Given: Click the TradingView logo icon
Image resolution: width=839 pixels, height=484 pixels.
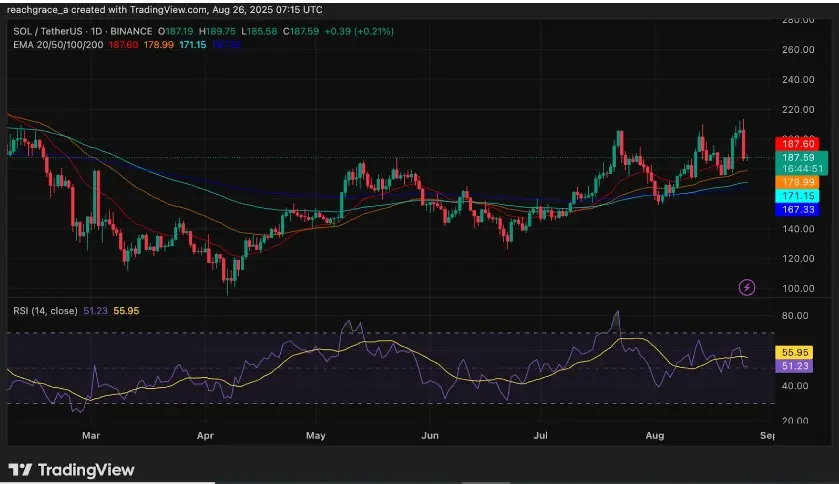Looking at the screenshot, I should click(20, 470).
